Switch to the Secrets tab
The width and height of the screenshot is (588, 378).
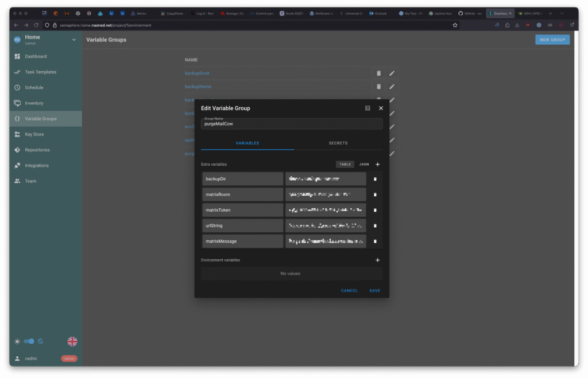coord(338,143)
